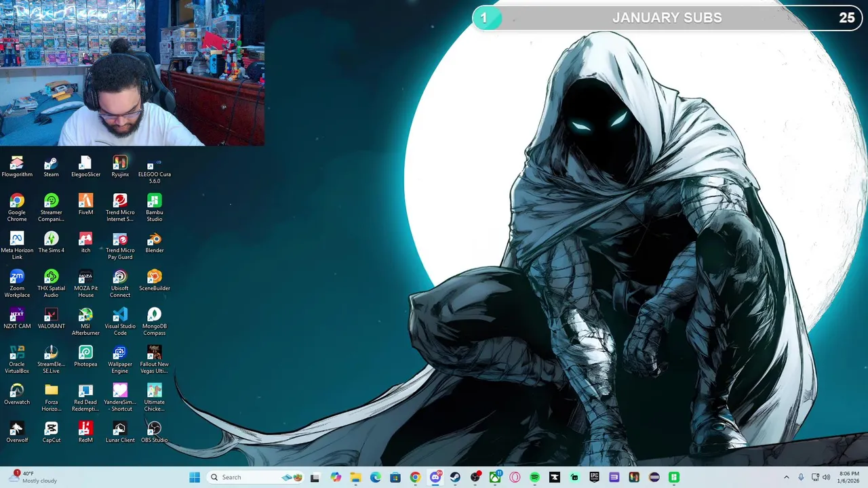Open the Xbox app in taskbar
Image resolution: width=868 pixels, height=488 pixels.
(495, 477)
